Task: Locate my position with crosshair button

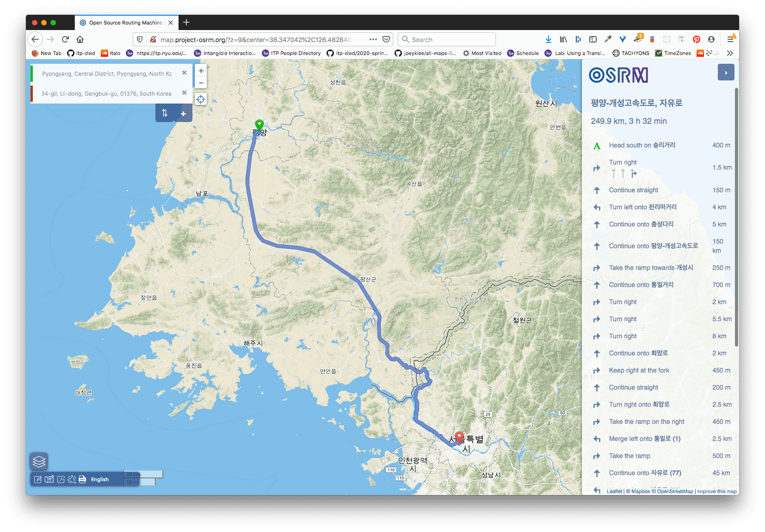Action: pos(201,99)
